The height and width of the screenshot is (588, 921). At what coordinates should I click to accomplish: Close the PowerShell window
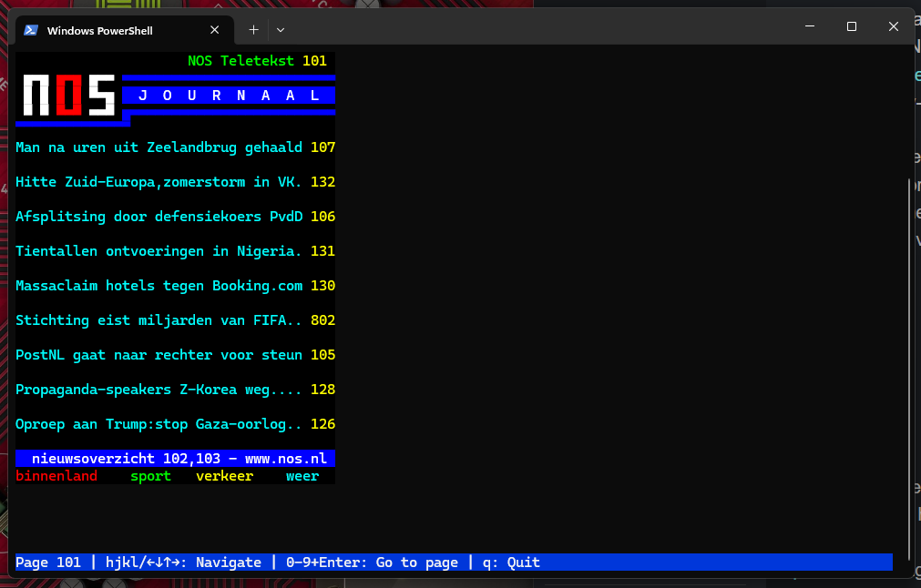tap(894, 26)
